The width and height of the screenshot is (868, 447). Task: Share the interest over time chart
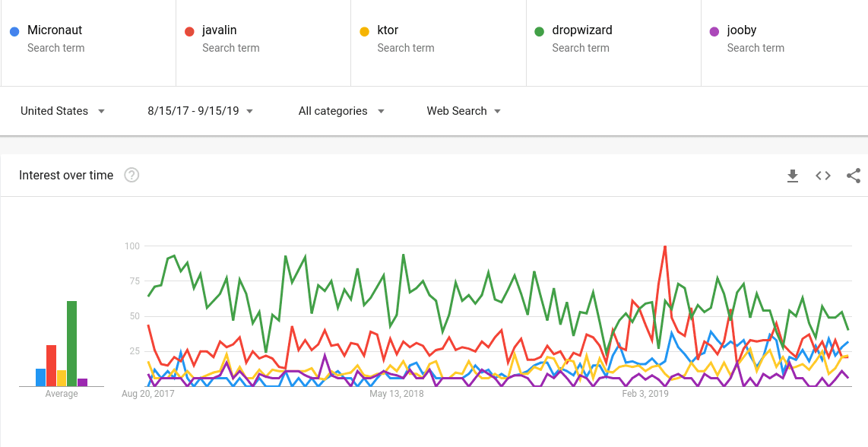pyautogui.click(x=854, y=176)
